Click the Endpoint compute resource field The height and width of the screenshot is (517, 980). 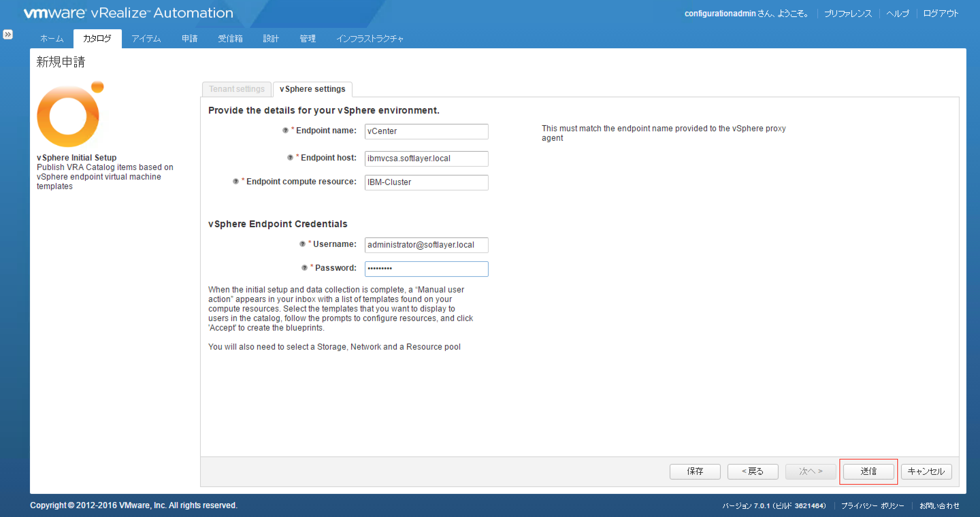pos(426,182)
